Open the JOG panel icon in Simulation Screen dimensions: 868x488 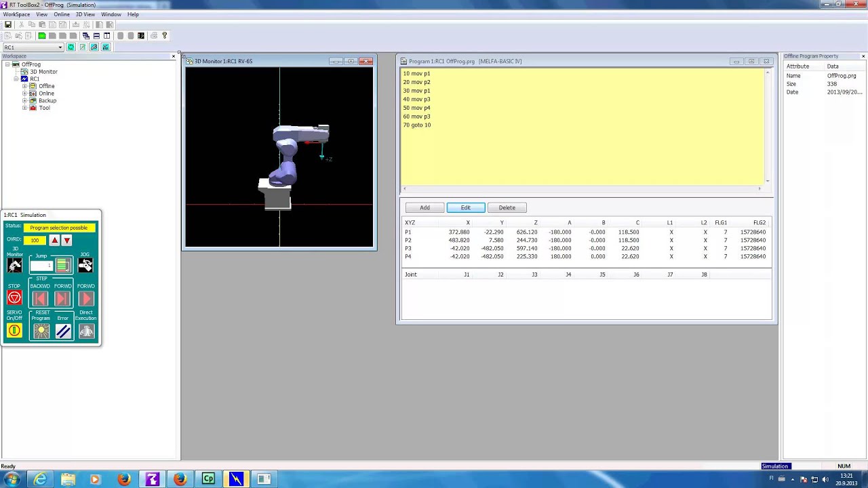coord(85,266)
